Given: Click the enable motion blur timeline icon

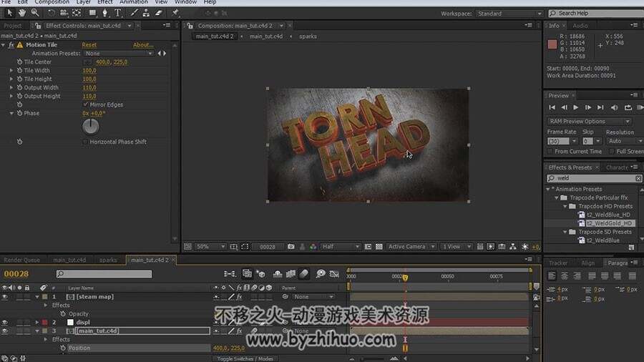Looking at the screenshot, I should (303, 274).
